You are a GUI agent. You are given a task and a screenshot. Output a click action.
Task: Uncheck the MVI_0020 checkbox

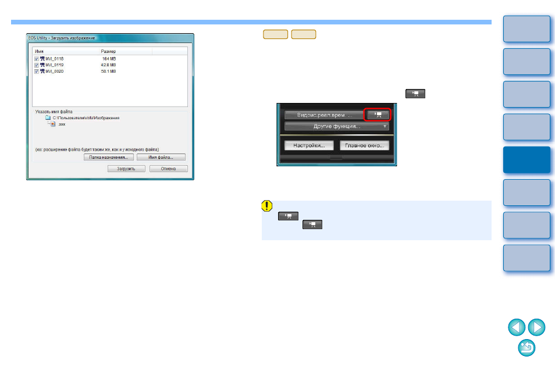click(37, 72)
